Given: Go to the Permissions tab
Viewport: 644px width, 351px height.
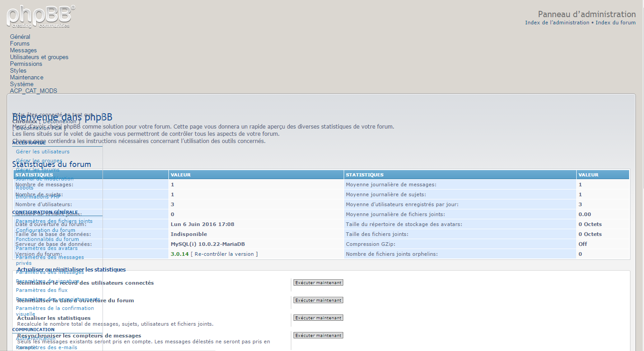Looking at the screenshot, I should [26, 64].
